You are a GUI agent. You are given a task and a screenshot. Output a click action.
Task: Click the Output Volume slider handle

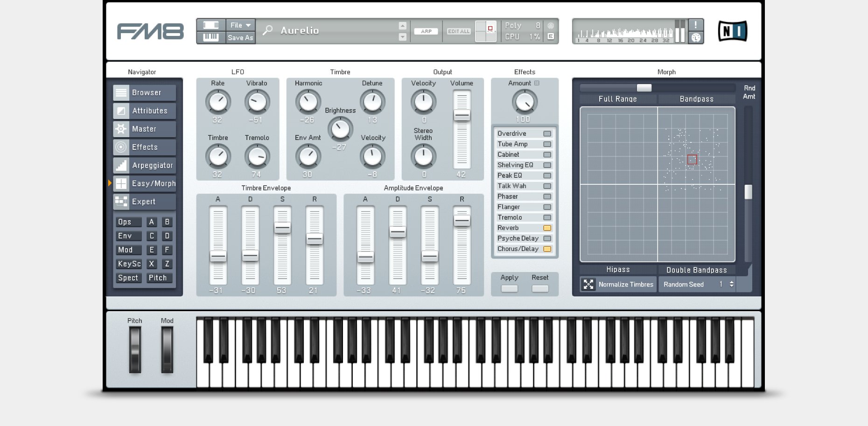[x=462, y=115]
